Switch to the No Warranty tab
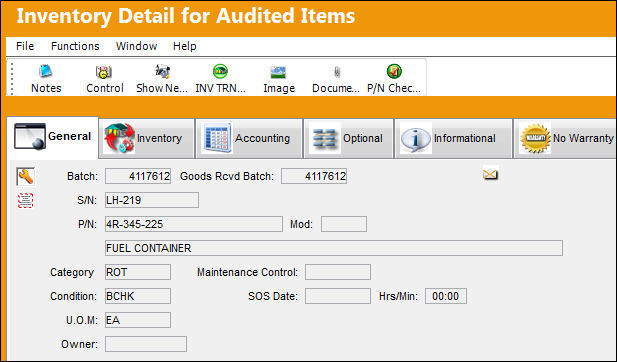The image size is (617, 362). 565,138
